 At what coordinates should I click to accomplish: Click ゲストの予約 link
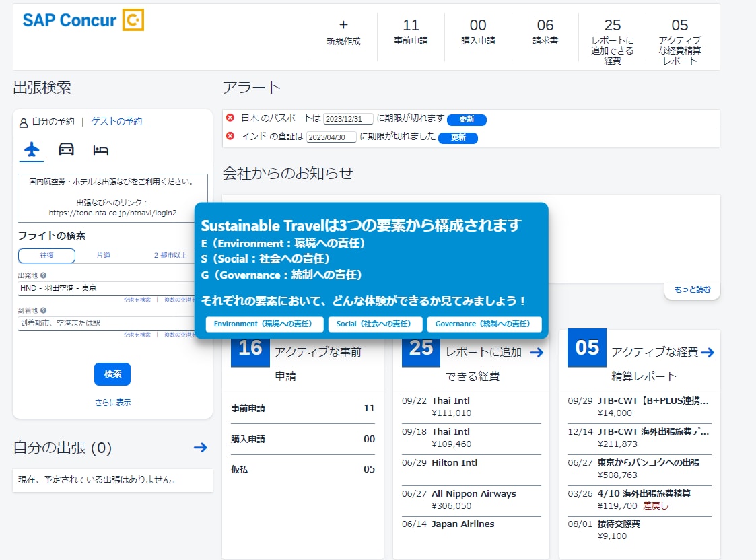116,121
